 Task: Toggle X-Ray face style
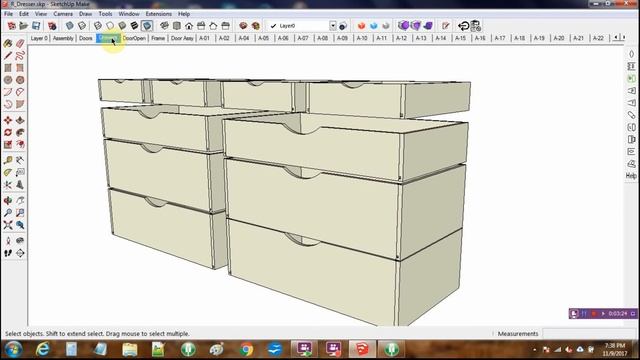(70, 26)
